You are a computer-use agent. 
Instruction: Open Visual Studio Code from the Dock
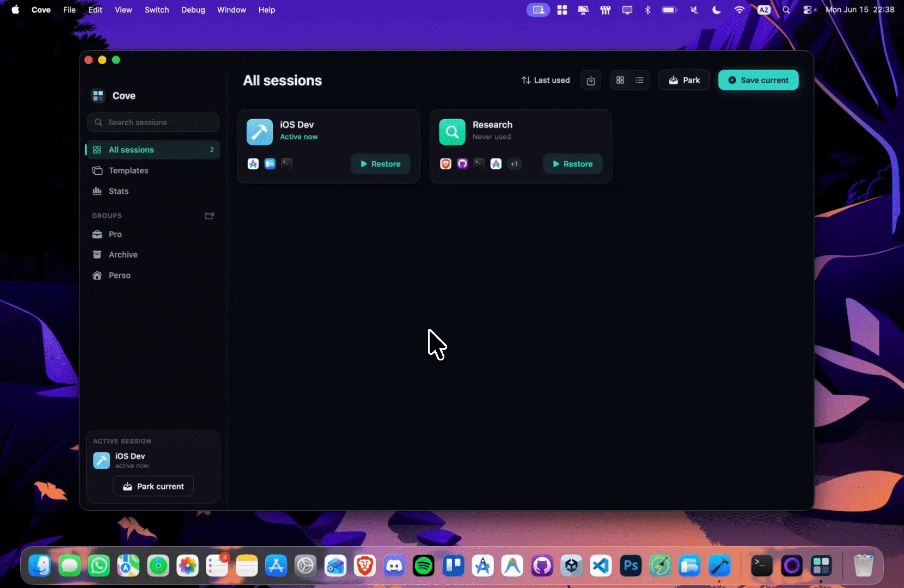[601, 566]
